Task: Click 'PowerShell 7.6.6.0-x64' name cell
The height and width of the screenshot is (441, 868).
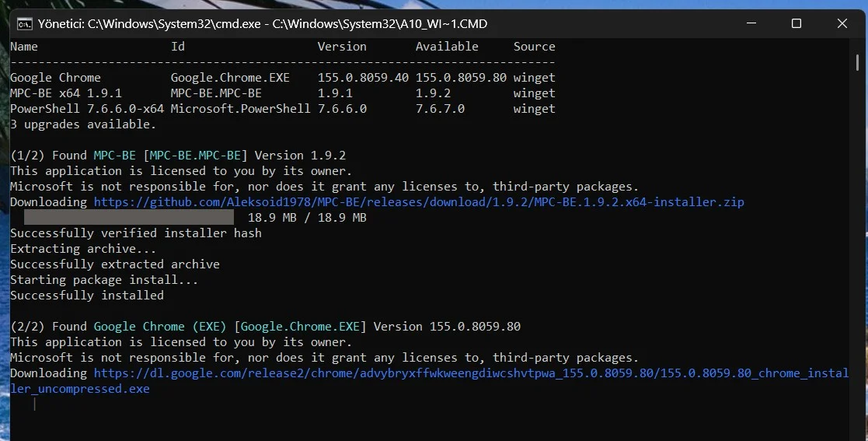Action: [87, 109]
